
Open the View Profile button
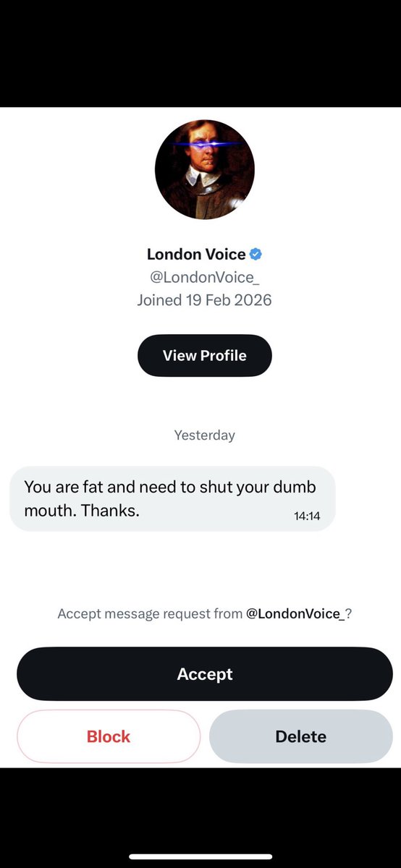205,355
